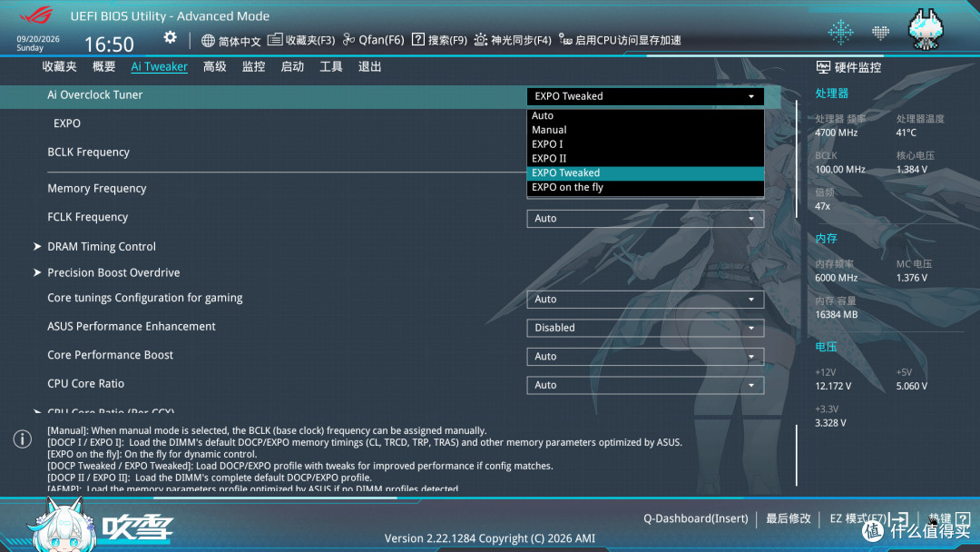Go to the 收藏夹 tab

(x=59, y=67)
